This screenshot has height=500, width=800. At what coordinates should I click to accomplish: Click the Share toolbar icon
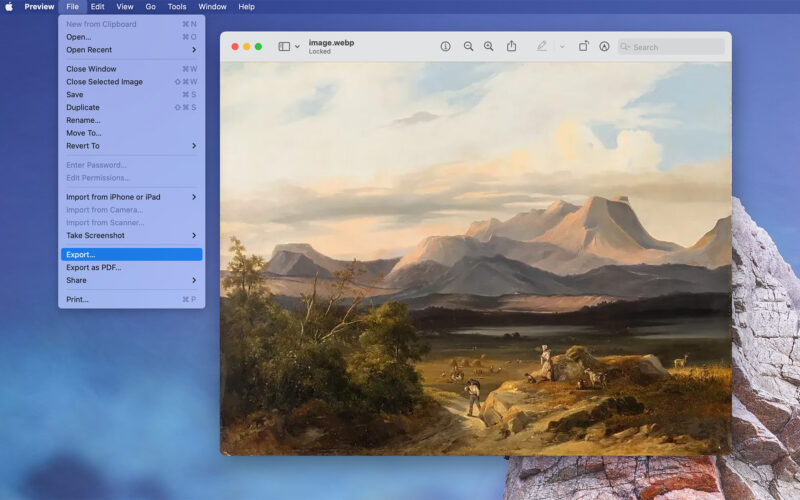click(x=511, y=46)
